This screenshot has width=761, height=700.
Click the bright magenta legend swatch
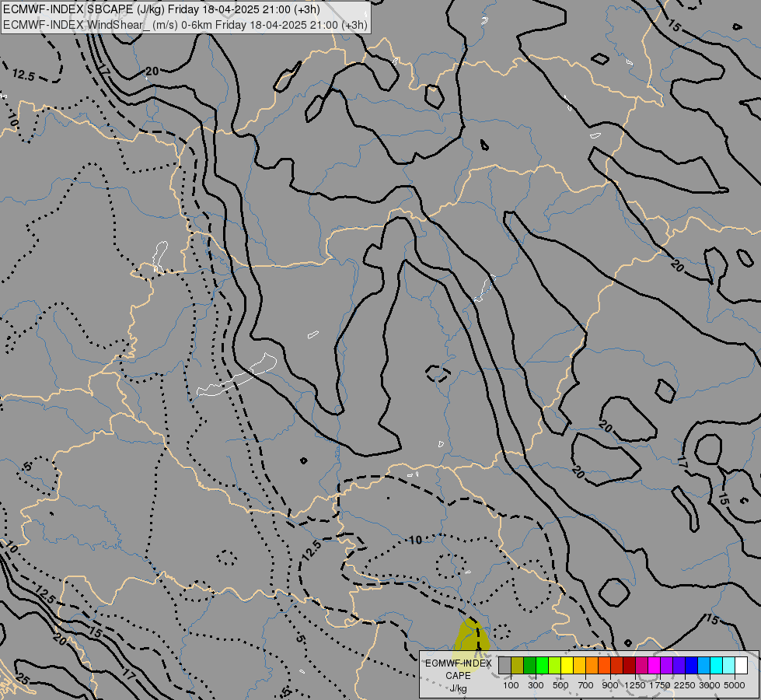tap(654, 666)
